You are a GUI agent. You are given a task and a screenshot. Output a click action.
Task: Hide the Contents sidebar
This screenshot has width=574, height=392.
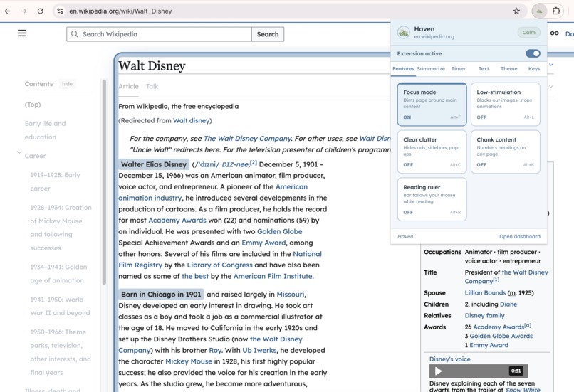68,84
